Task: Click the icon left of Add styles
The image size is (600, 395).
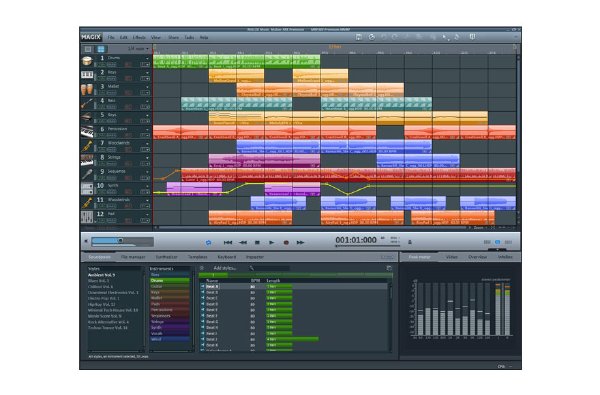Action: pyautogui.click(x=202, y=268)
